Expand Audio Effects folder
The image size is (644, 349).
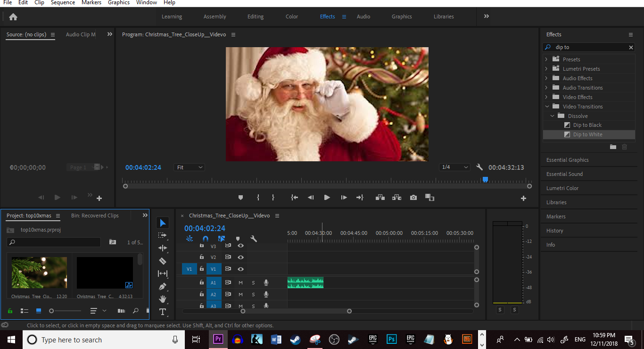[546, 78]
